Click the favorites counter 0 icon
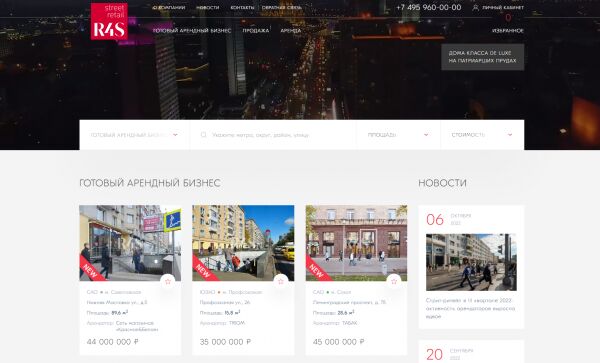Image resolution: width=600 pixels, height=363 pixels. tap(508, 18)
